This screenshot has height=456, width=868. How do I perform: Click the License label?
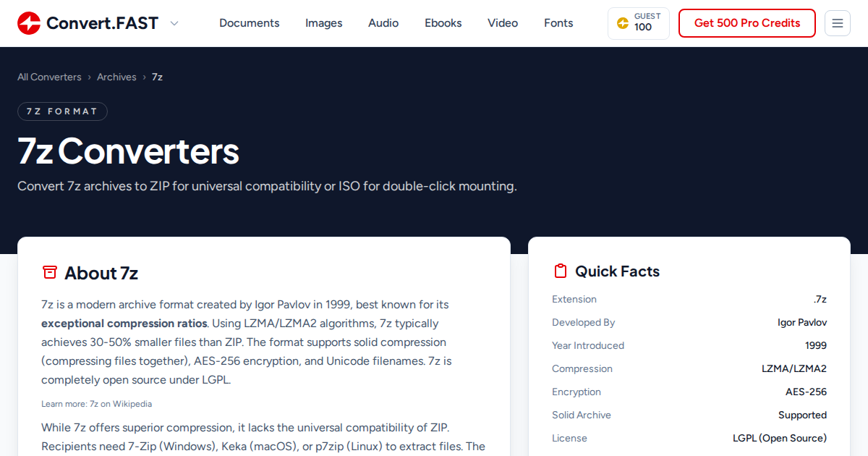(x=569, y=438)
